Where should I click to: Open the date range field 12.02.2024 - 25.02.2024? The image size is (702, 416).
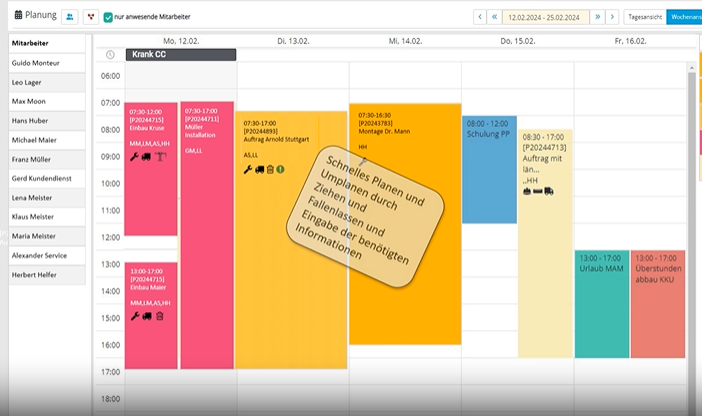coord(546,17)
